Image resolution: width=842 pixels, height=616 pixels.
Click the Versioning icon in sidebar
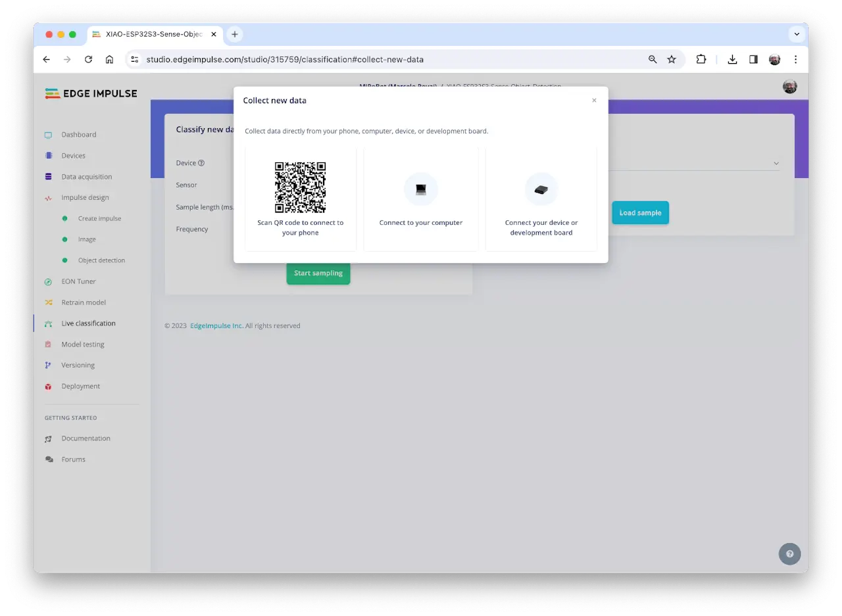(x=48, y=366)
